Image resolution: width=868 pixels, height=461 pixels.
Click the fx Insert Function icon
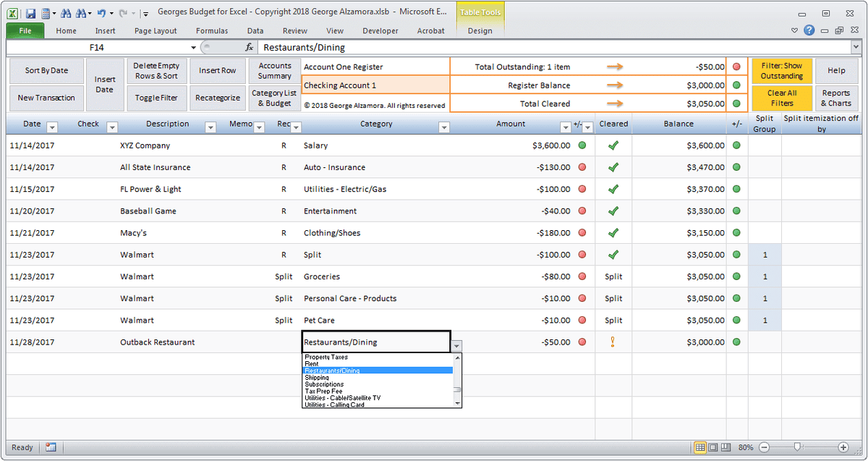pos(250,48)
